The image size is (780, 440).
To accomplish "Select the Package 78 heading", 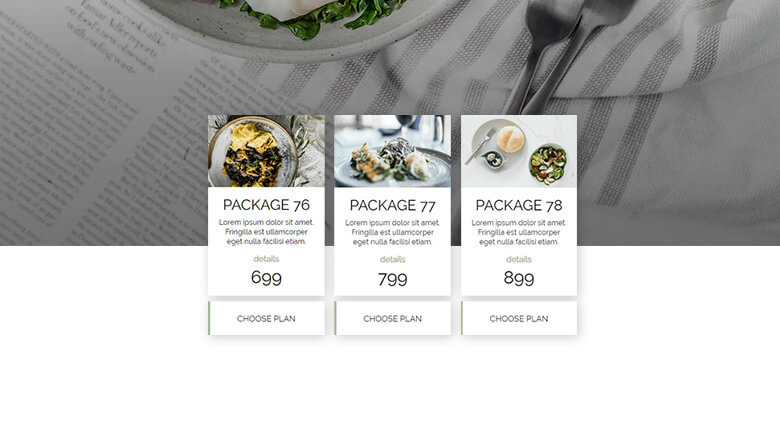I will [519, 205].
